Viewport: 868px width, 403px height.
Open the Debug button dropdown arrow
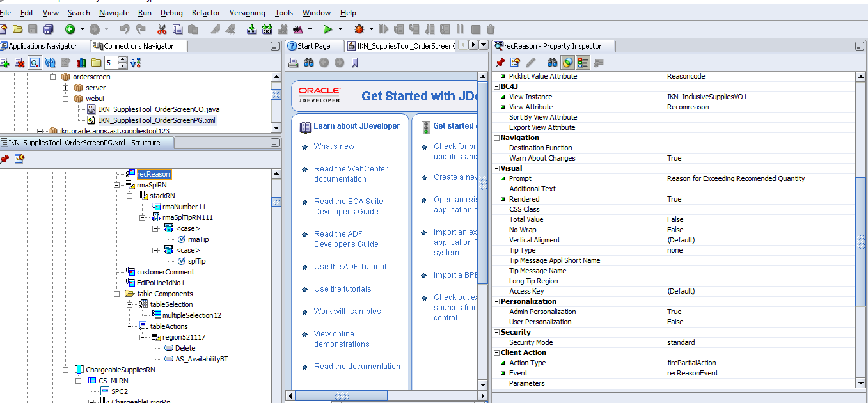point(372,29)
